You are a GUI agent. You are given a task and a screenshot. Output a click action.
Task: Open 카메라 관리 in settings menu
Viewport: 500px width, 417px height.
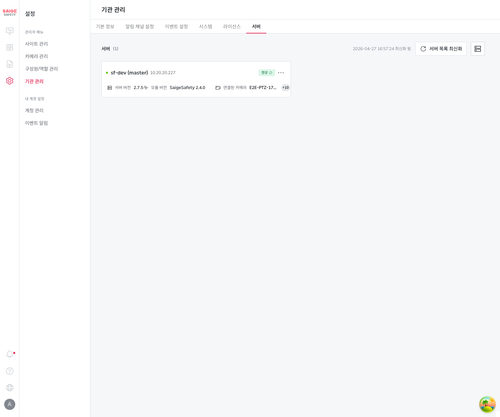[37, 56]
